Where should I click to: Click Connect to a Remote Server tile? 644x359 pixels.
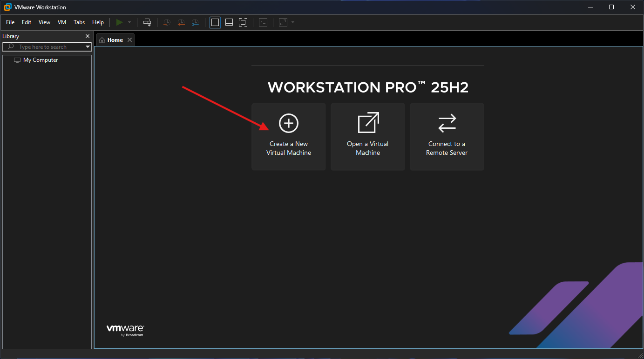(x=447, y=136)
